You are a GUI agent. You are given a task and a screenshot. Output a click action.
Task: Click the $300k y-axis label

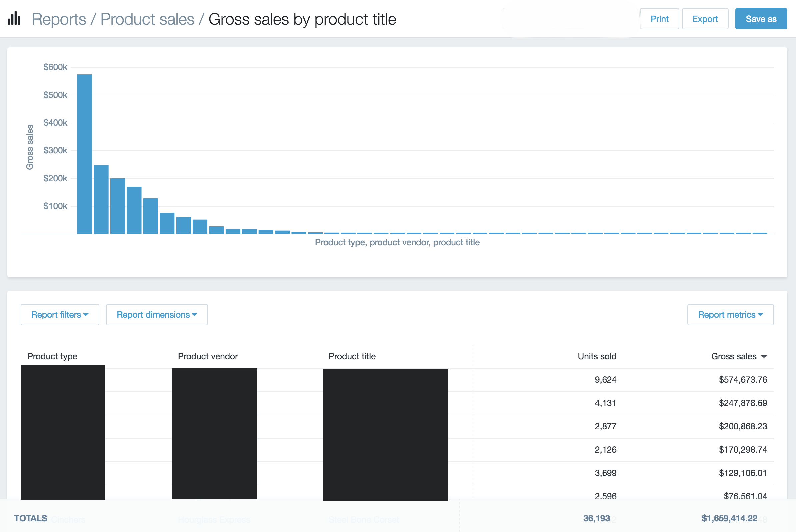coord(55,150)
